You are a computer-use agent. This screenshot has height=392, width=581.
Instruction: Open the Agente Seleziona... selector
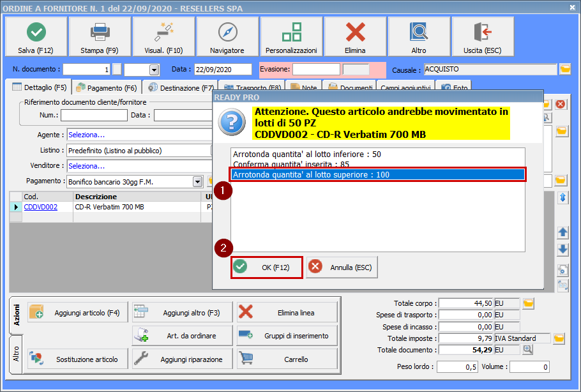coord(139,135)
